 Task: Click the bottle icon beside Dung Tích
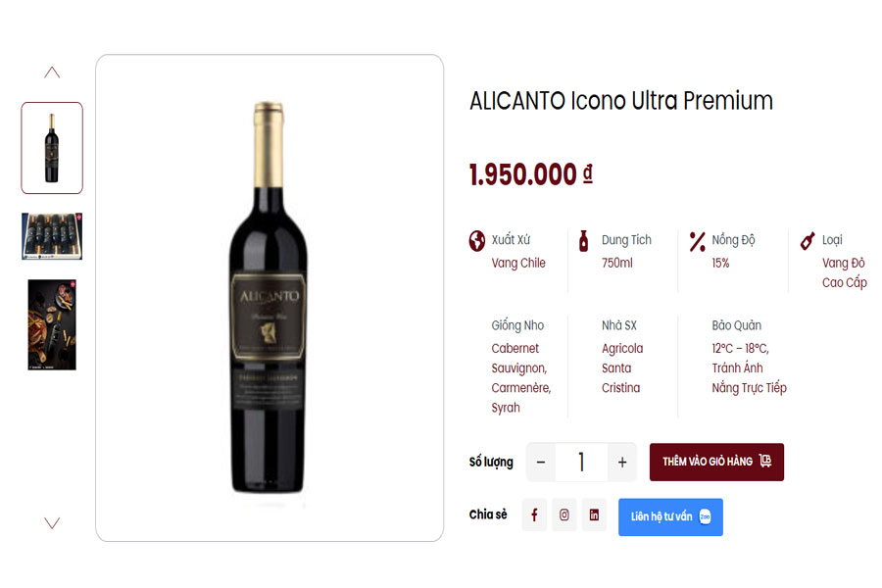point(586,238)
